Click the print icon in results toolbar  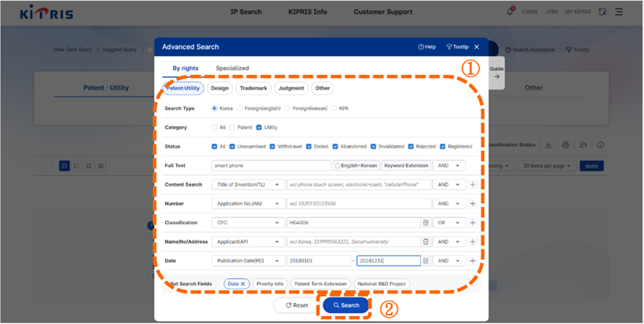[x=565, y=145]
